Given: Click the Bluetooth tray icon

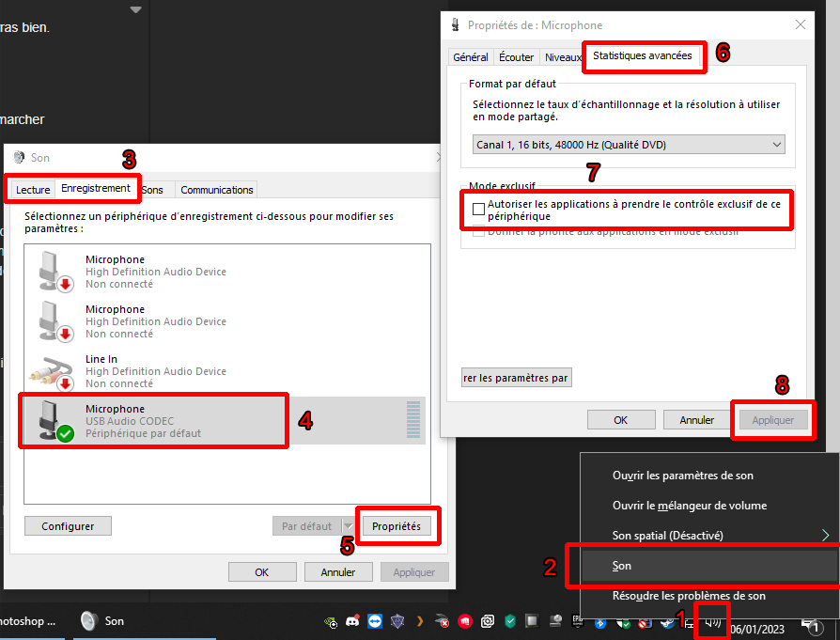Looking at the screenshot, I should 600,621.
